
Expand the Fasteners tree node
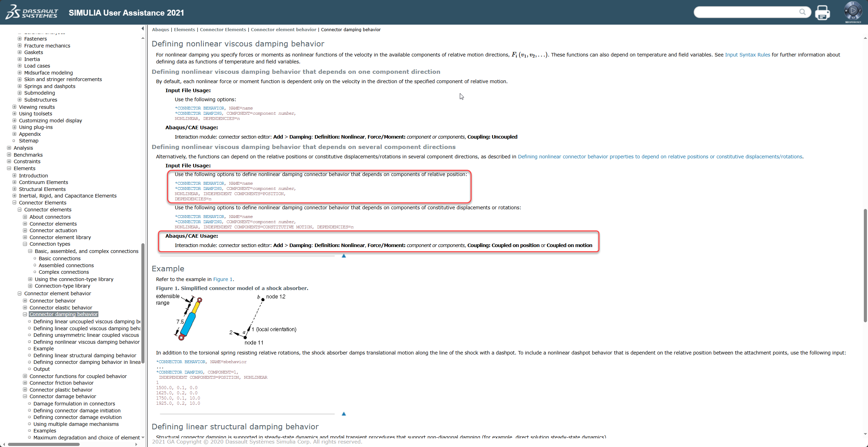pyautogui.click(x=20, y=39)
